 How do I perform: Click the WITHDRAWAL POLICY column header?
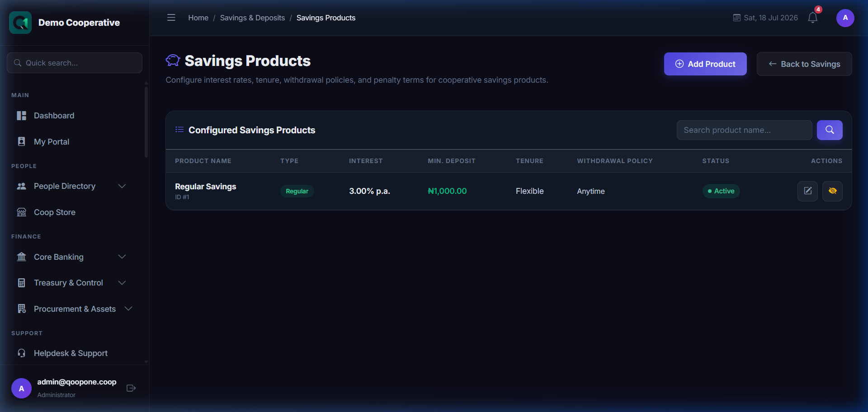tap(615, 161)
